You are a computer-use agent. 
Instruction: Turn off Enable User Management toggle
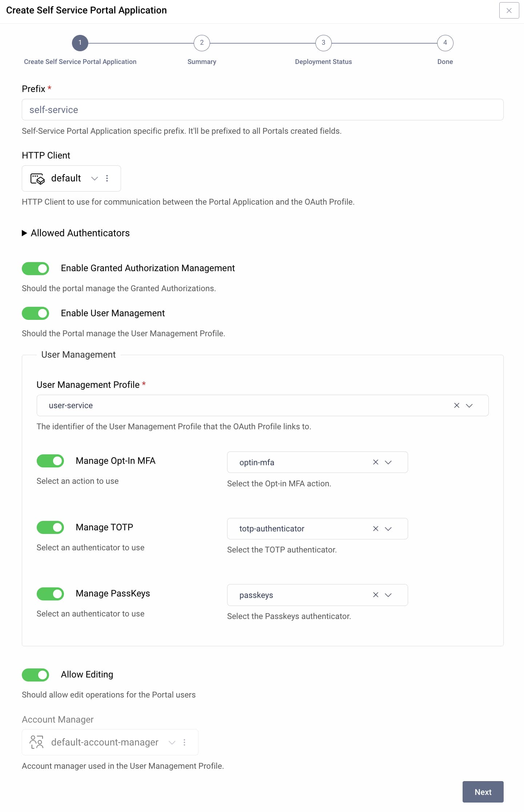pos(36,313)
